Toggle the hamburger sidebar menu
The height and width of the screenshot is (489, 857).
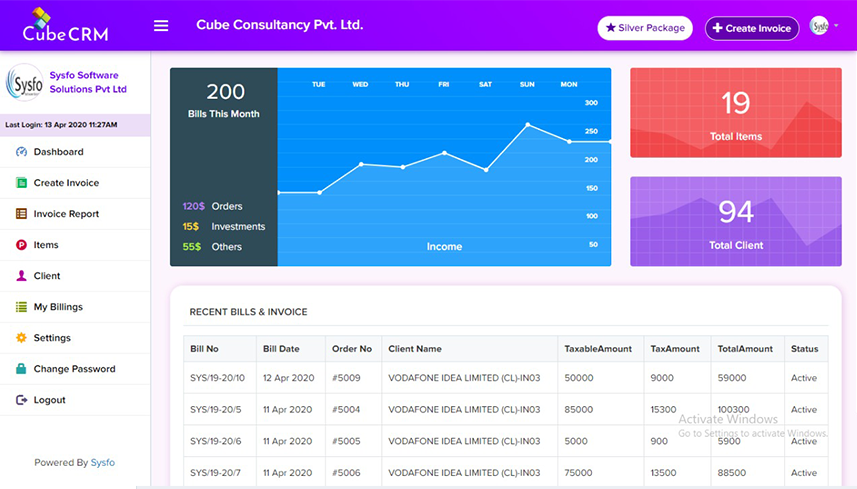point(161,26)
